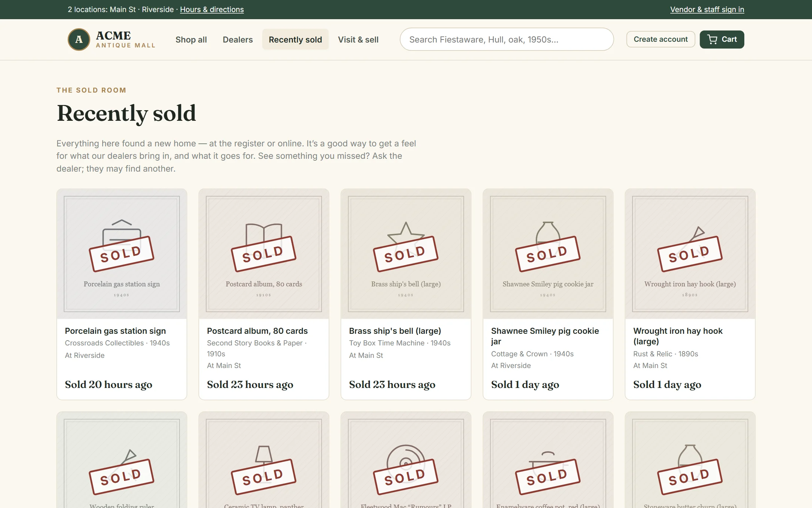This screenshot has width=812, height=508.
Task: Open the Porcelain gas station sign thumbnail
Action: point(122,254)
